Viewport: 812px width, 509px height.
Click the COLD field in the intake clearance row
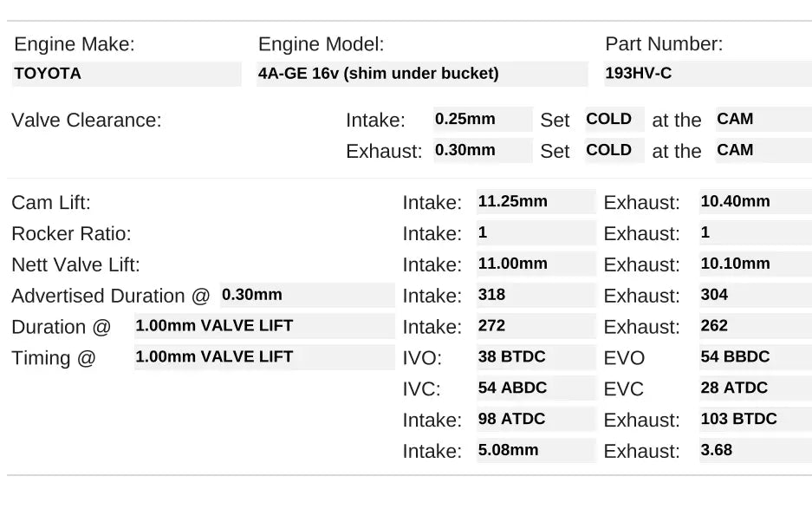[x=614, y=120]
